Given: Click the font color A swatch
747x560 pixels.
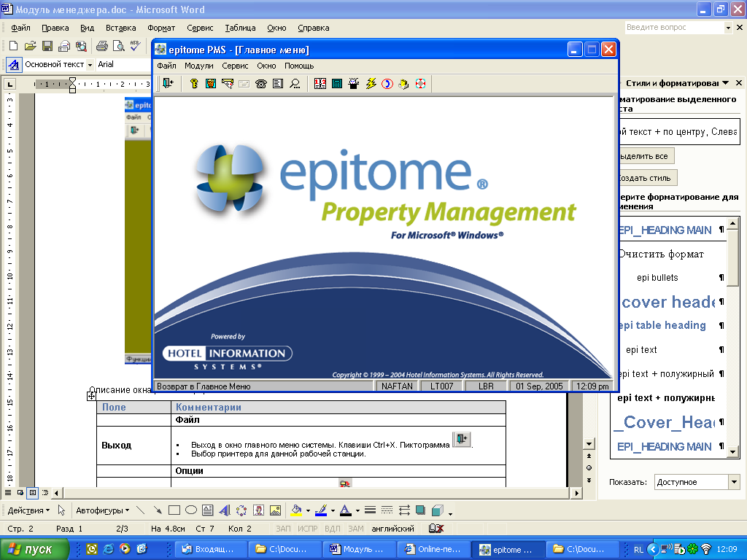Looking at the screenshot, I should [345, 510].
